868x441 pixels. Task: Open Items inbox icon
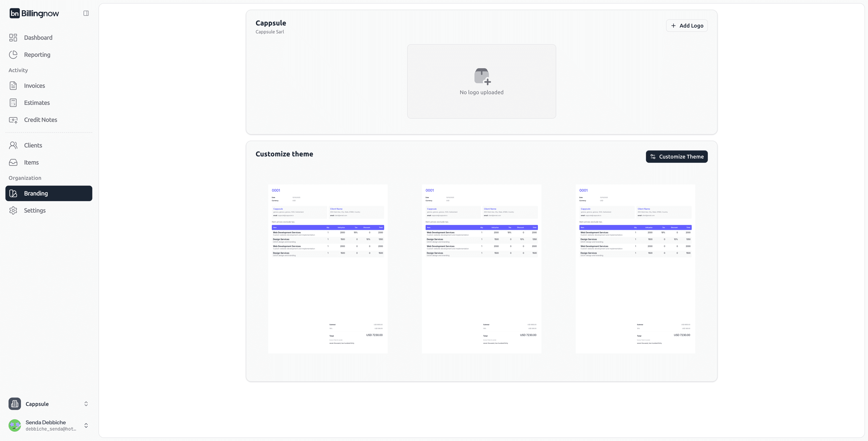coord(13,162)
